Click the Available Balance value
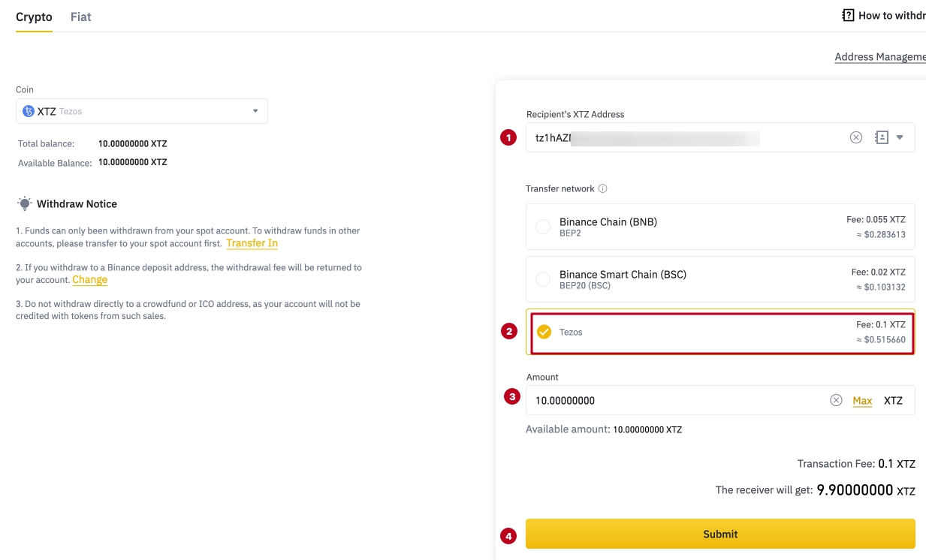Viewport: 926px width, 560px height. 133,162
